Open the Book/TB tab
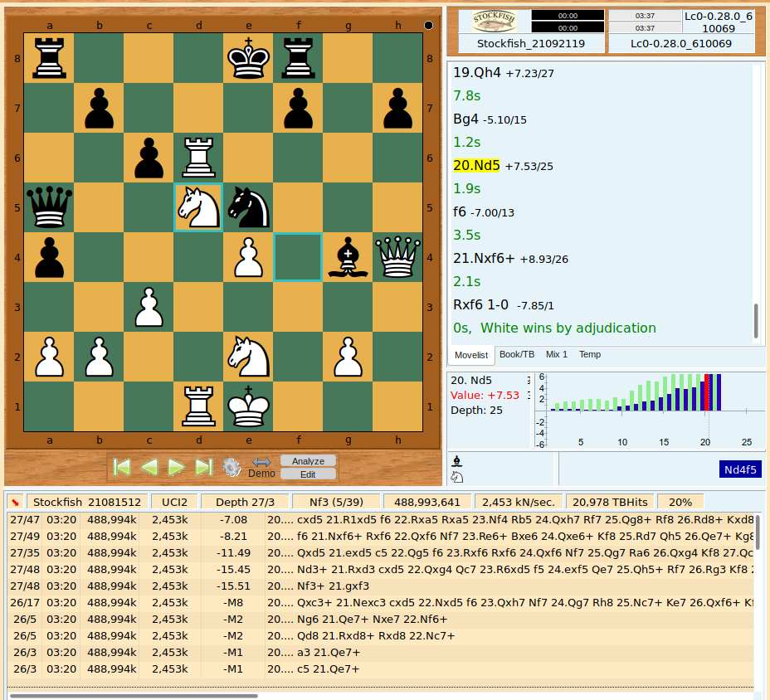Screen dimensions: 770x700 click(517, 354)
